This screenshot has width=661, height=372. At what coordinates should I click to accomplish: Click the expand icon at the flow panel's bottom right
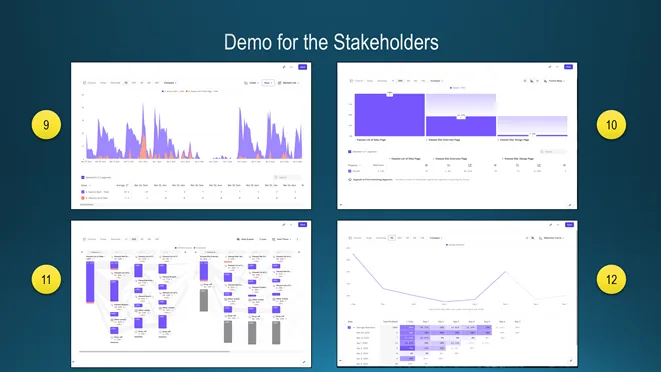(304, 362)
